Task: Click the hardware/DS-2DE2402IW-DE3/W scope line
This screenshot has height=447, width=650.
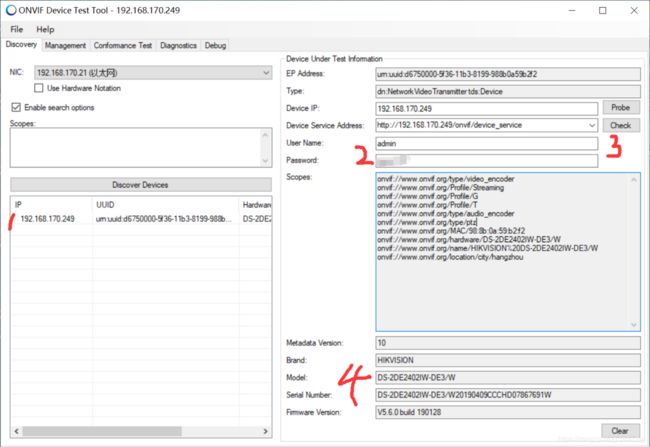Action: [469, 240]
